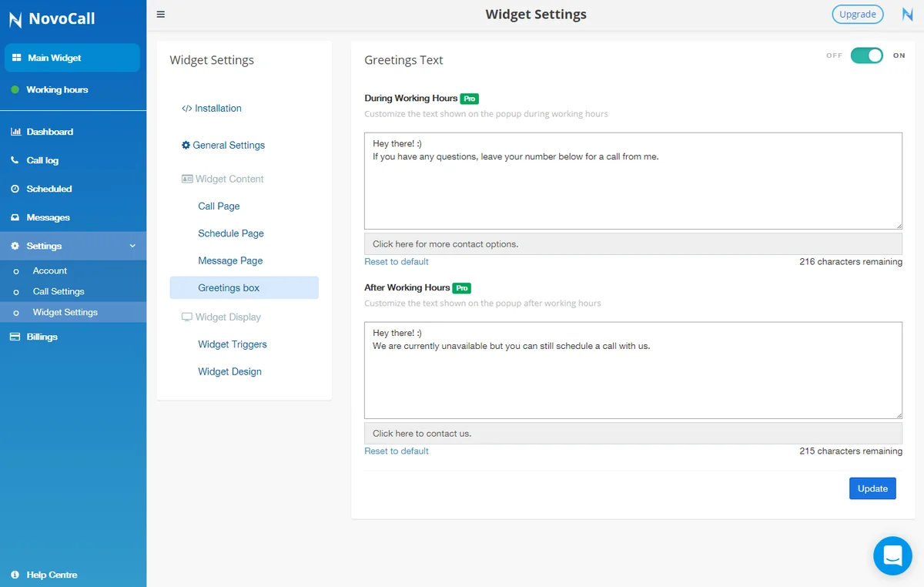Toggle the hamburger menu icon
The height and width of the screenshot is (587, 924).
[160, 14]
